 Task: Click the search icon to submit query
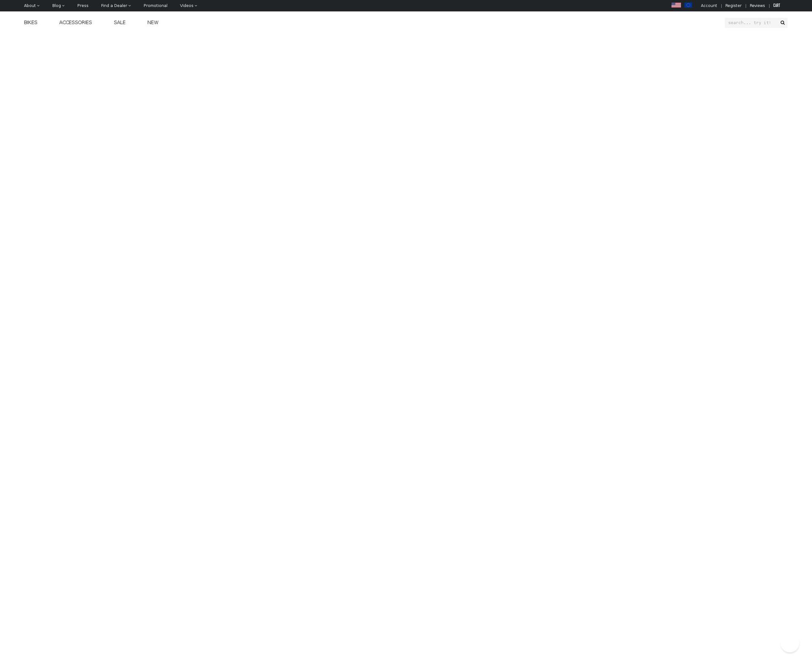pyautogui.click(x=782, y=23)
